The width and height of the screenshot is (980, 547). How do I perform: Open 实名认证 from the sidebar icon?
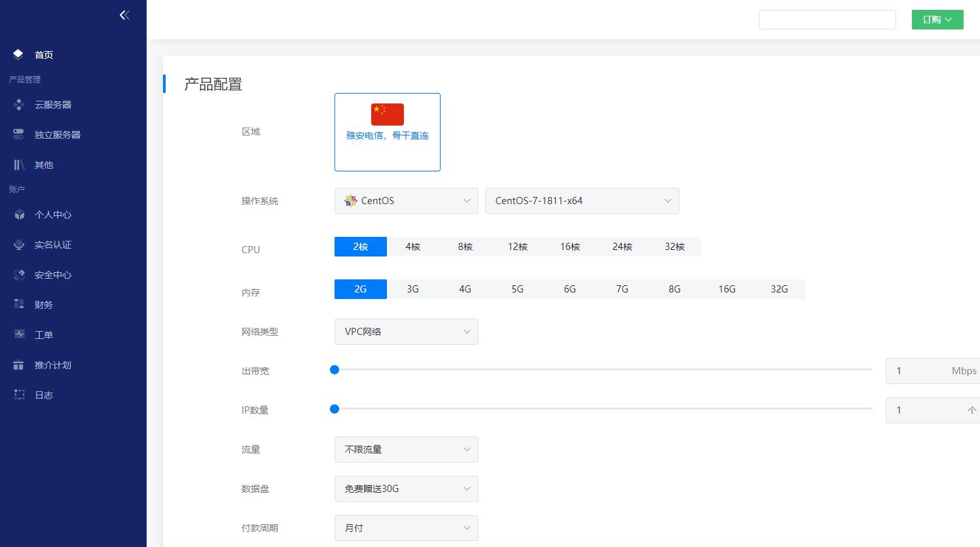pyautogui.click(x=18, y=245)
